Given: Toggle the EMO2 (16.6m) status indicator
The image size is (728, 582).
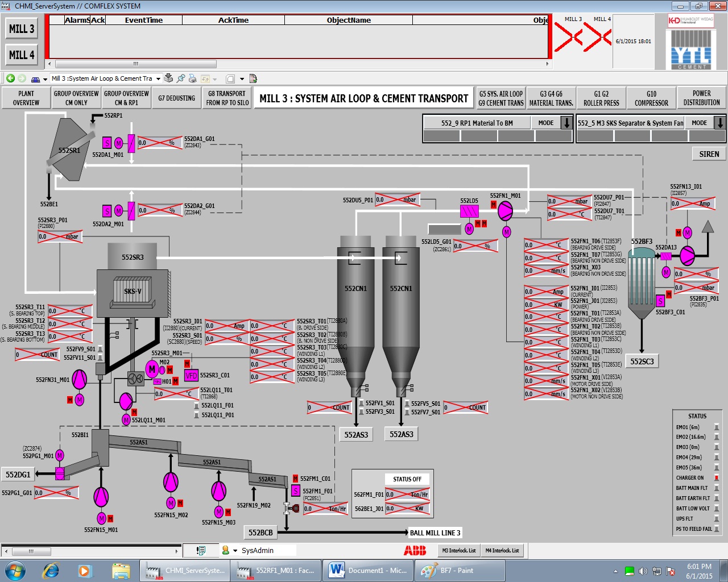Looking at the screenshot, I should click(717, 438).
